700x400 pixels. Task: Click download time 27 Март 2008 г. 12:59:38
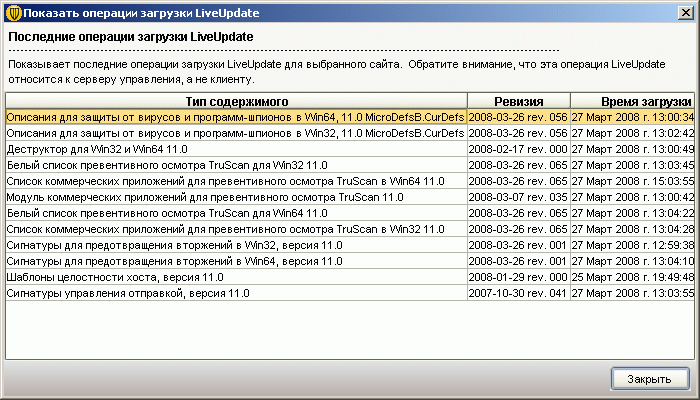click(633, 246)
